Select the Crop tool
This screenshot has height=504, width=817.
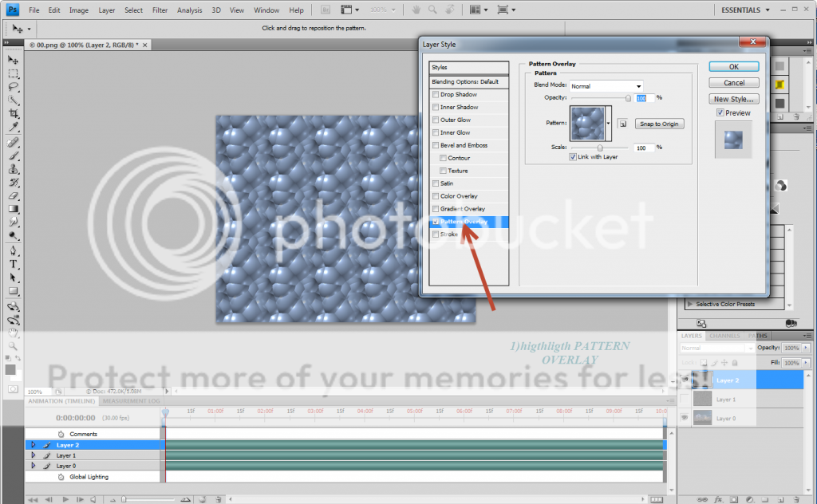pyautogui.click(x=14, y=114)
